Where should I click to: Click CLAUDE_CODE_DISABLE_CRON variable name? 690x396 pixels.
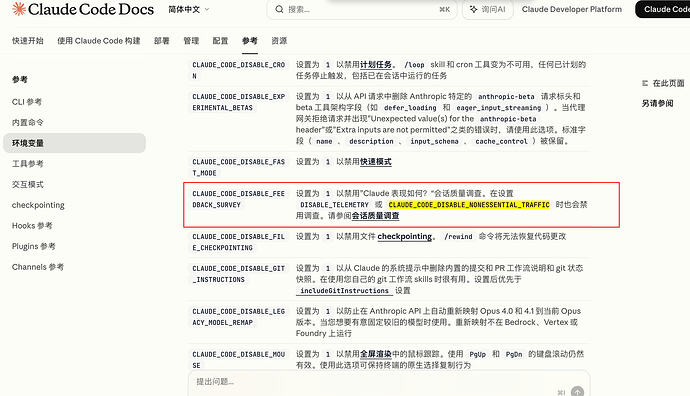pos(239,70)
